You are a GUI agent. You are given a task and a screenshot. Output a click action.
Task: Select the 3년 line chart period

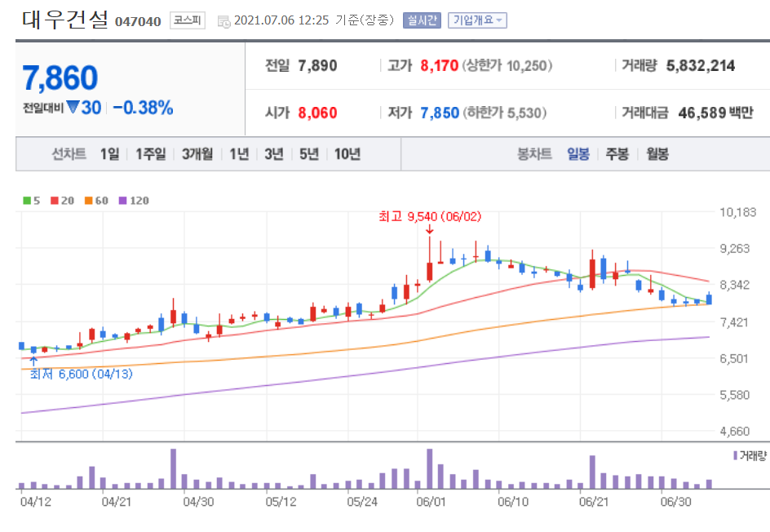tap(274, 154)
